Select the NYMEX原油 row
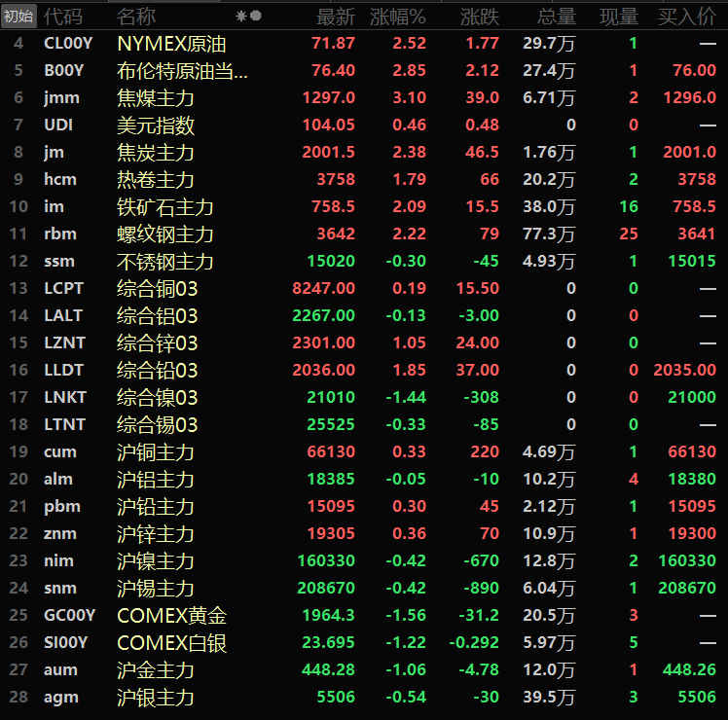 pyautogui.click(x=172, y=44)
